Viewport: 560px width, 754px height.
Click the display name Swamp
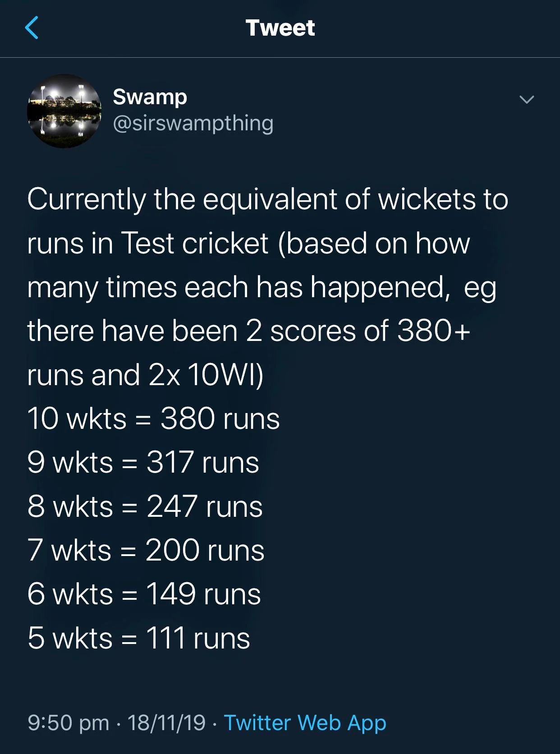tap(149, 97)
